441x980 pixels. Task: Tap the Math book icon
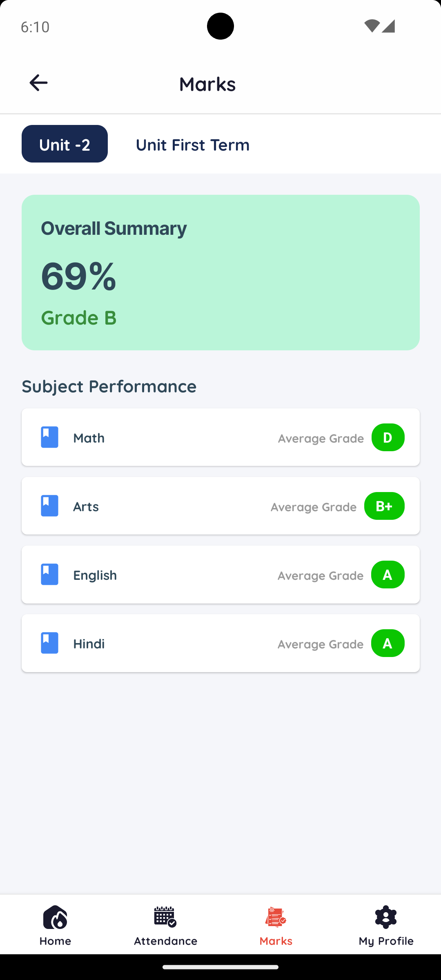click(49, 437)
